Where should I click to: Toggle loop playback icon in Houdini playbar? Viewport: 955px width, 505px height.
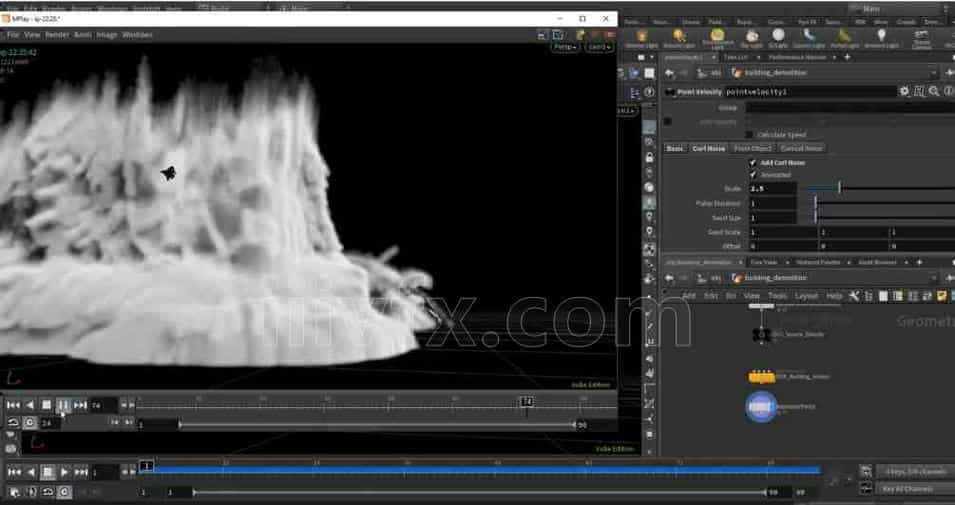48,492
